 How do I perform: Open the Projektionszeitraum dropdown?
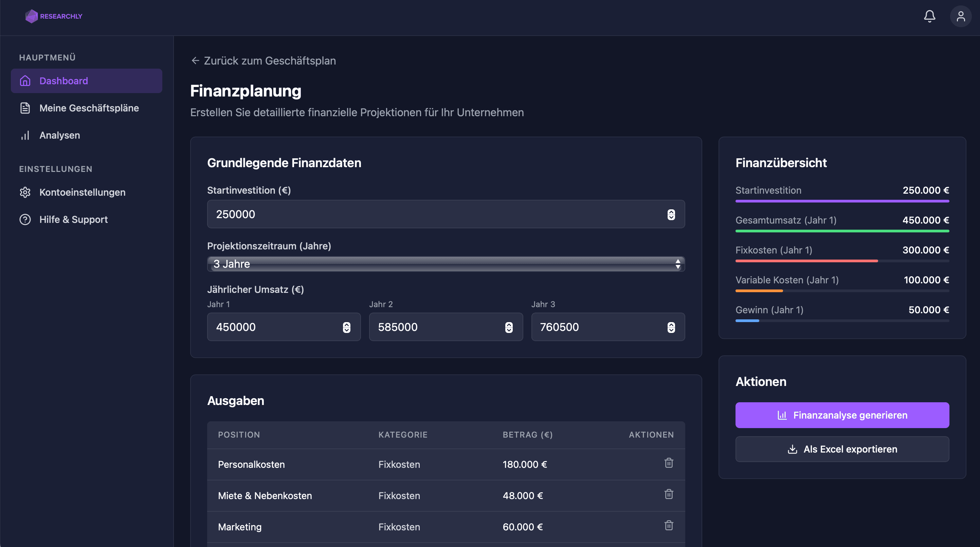(446, 264)
